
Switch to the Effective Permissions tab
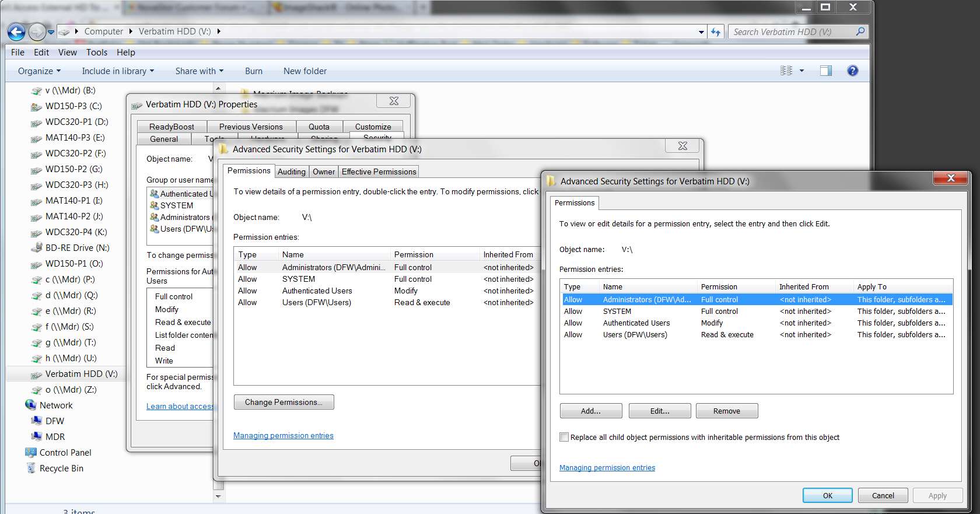[x=379, y=172]
